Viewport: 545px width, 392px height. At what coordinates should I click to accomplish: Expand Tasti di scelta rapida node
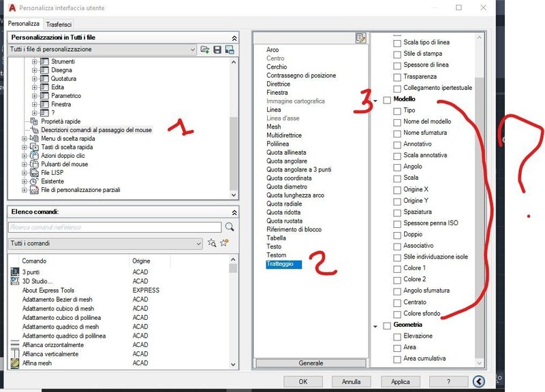tap(24, 147)
